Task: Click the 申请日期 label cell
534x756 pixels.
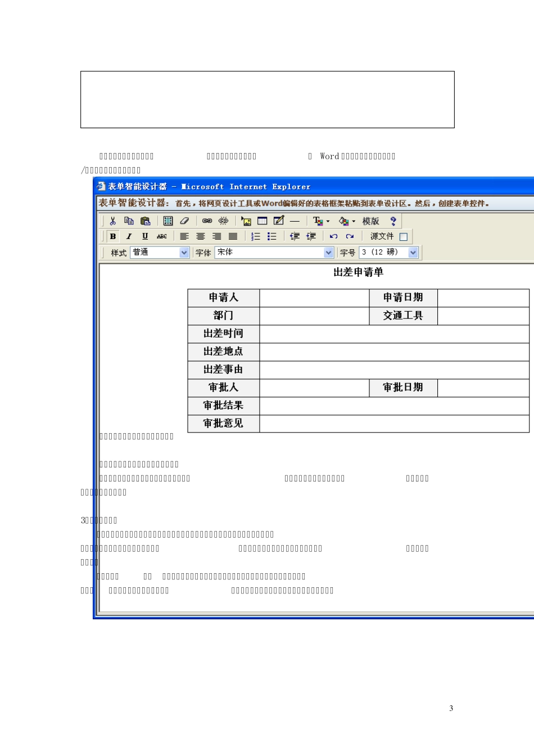Action: click(x=403, y=298)
